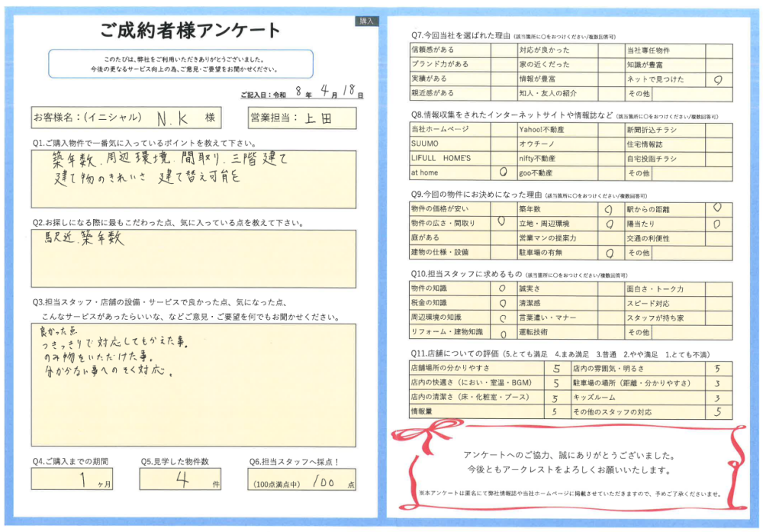The image size is (763, 532).
Task: Toggle the at home checkbox in Q8
Action: tap(502, 173)
